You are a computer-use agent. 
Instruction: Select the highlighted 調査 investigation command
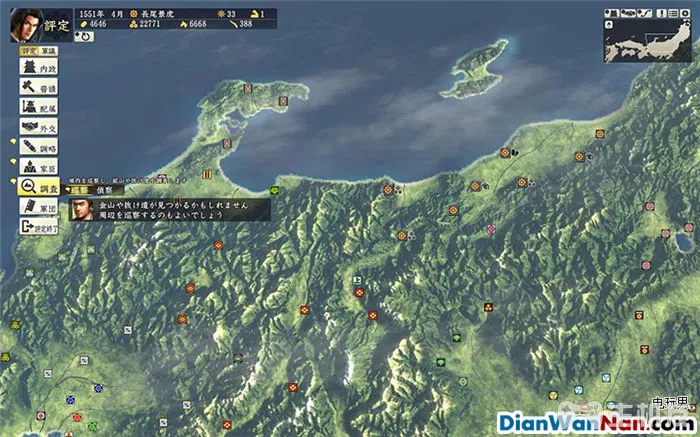click(38, 187)
